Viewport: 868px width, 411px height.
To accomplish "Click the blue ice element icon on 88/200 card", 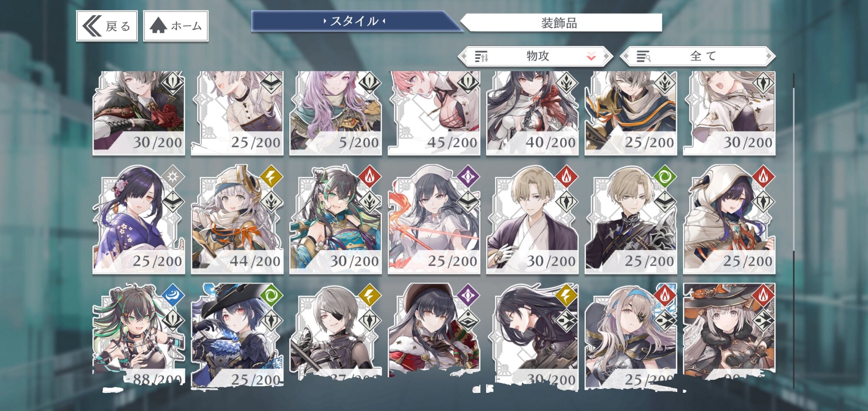I will pyautogui.click(x=173, y=295).
